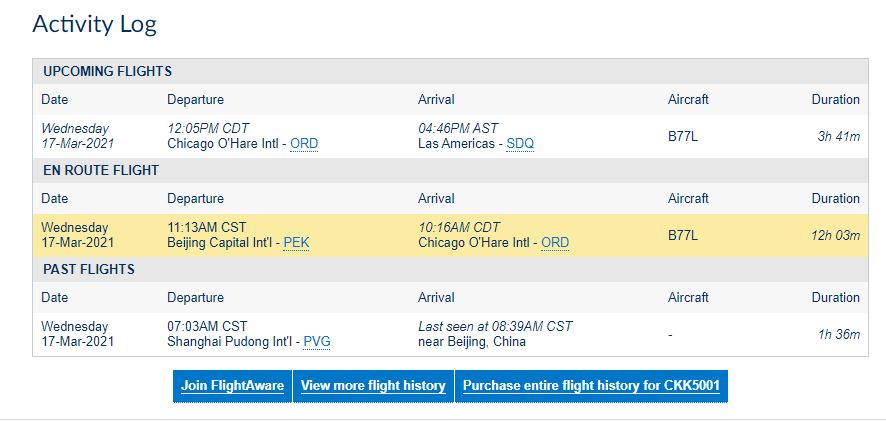The width and height of the screenshot is (886, 421).
Task: Click the PAST FLIGHTS section header
Action: tap(89, 270)
